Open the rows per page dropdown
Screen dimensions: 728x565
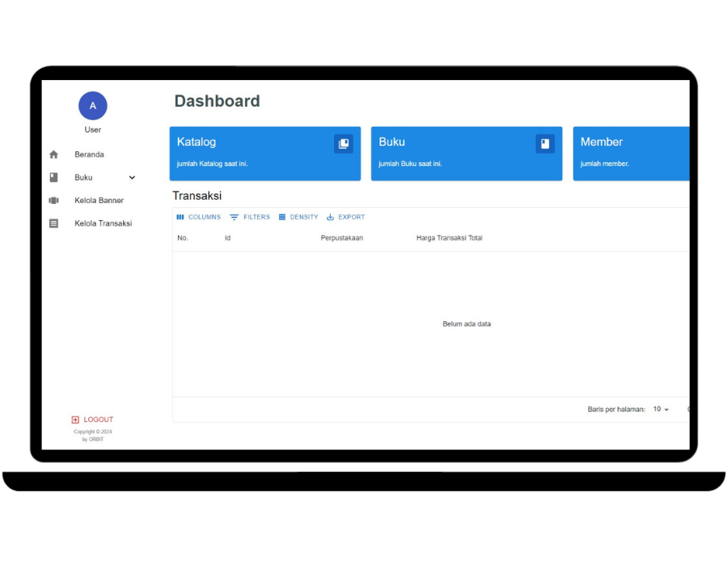[662, 410]
